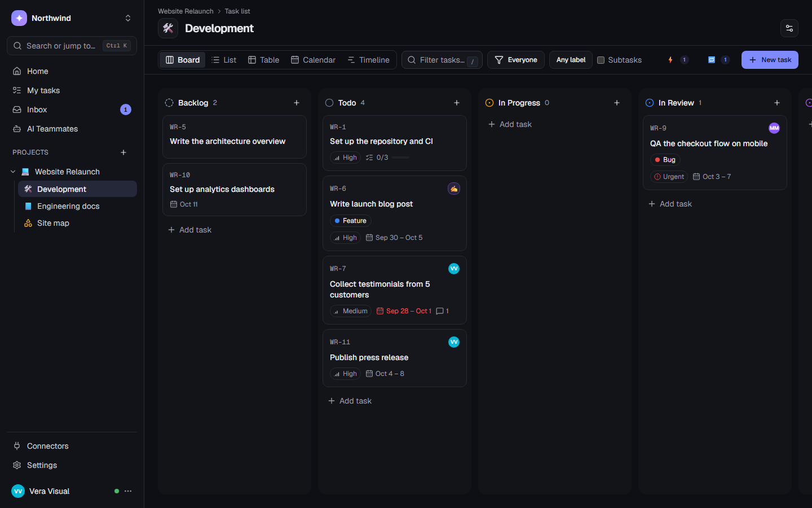The image size is (812, 508).
Task: Open AI Teammates in the sidebar
Action: pyautogui.click(x=72, y=129)
